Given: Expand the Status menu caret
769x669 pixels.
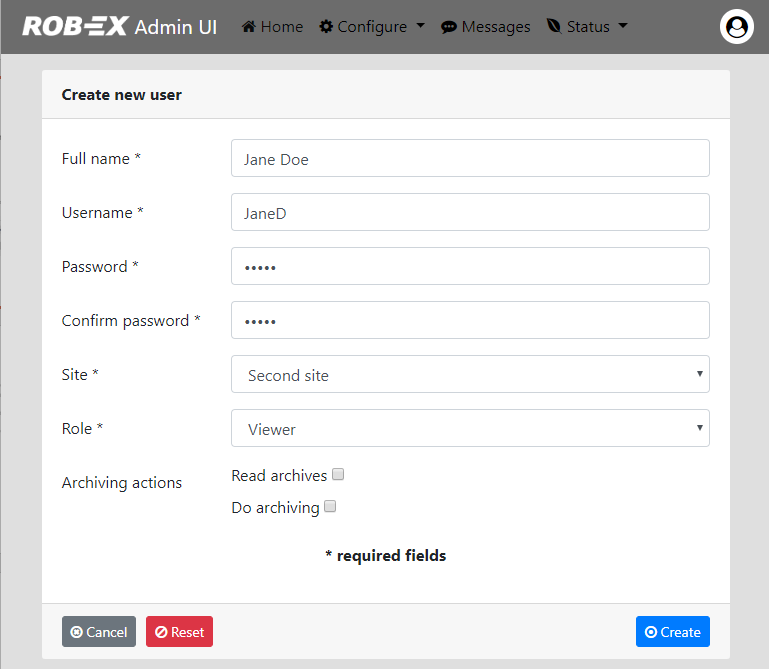Looking at the screenshot, I should point(623,26).
